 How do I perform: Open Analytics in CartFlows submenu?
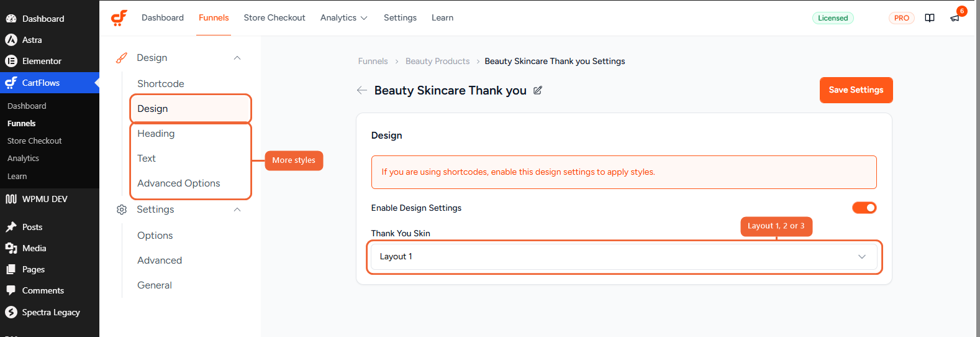(23, 159)
